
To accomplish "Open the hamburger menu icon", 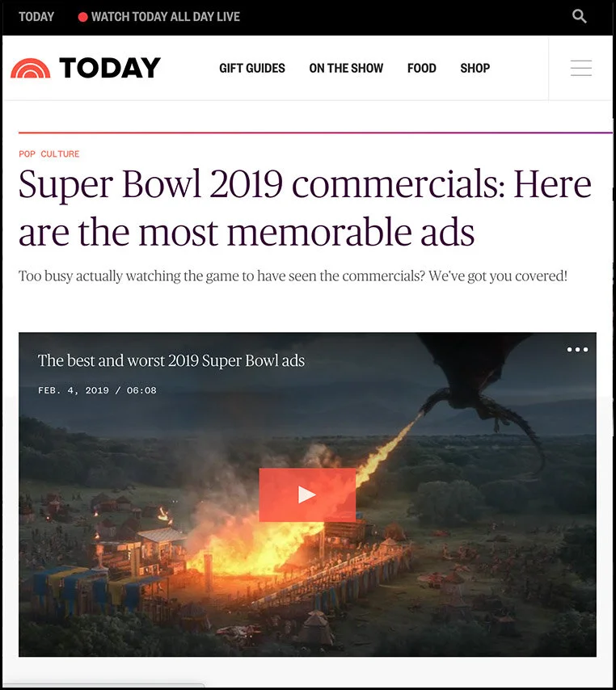I will [580, 68].
